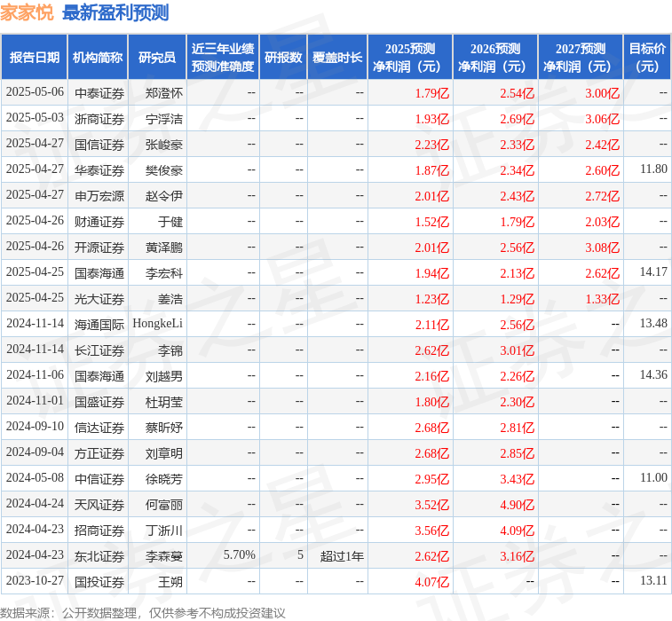Click the 研究员 column header

[157, 58]
